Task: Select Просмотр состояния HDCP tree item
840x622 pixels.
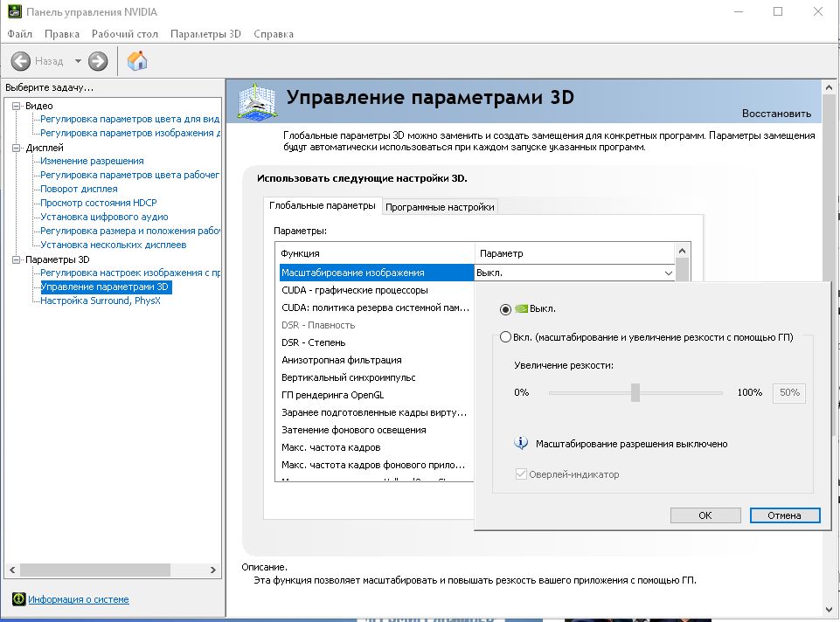Action: pyautogui.click(x=99, y=203)
